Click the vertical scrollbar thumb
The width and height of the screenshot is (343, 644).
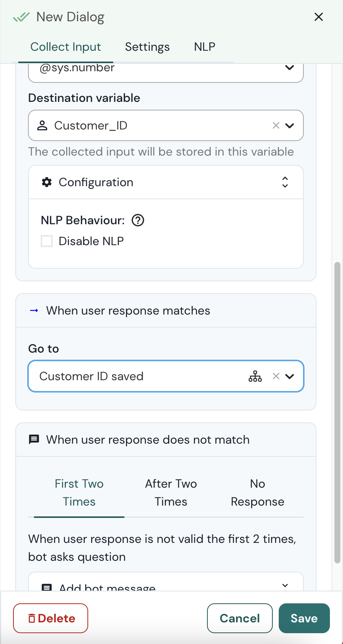point(337,410)
